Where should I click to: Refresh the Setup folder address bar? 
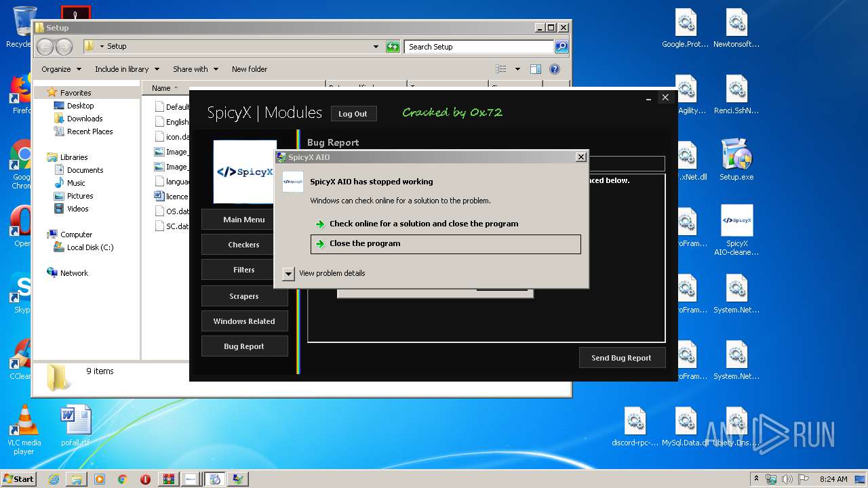coord(393,47)
